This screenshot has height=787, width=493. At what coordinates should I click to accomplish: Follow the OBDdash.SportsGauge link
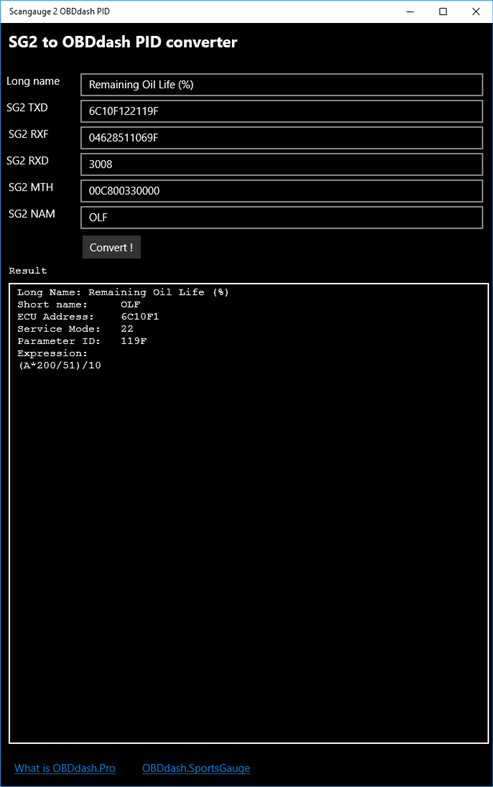click(x=196, y=768)
